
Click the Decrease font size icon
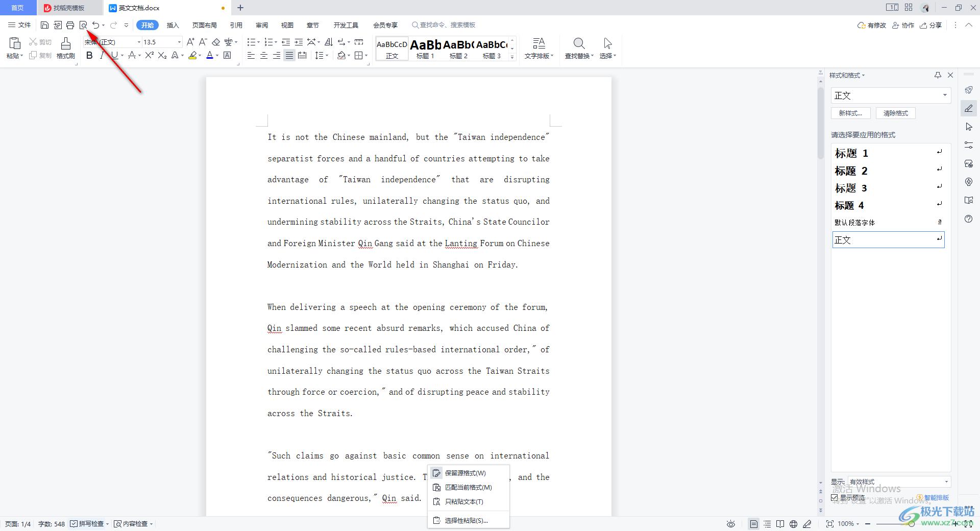203,42
